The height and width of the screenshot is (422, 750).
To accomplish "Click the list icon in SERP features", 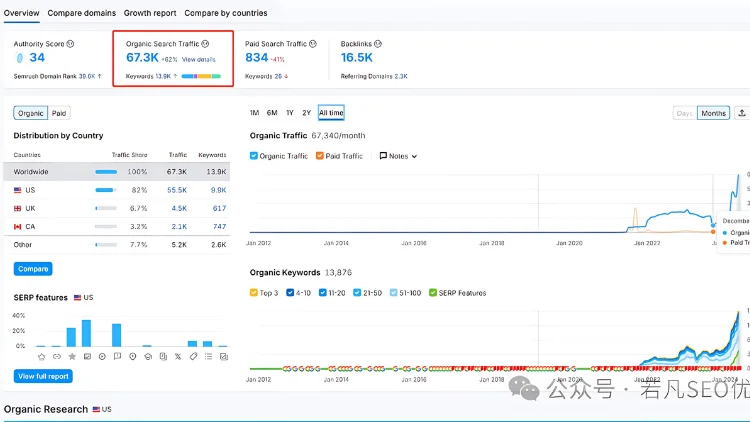I will [x=209, y=356].
